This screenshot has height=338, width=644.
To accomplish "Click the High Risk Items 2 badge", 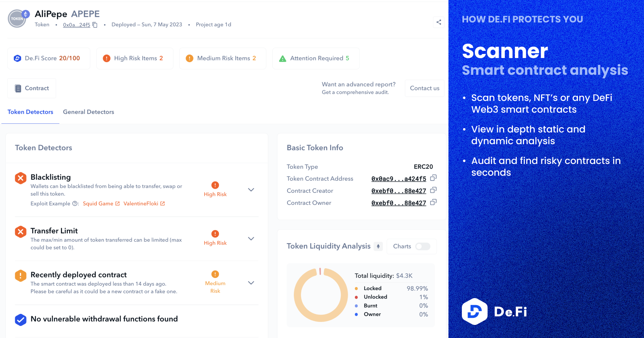I will [135, 58].
